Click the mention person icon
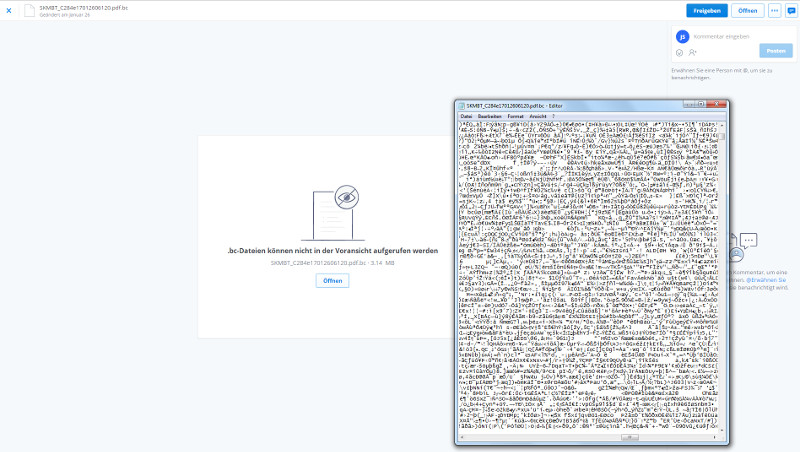Screen dimensions: 800x452 [692, 53]
